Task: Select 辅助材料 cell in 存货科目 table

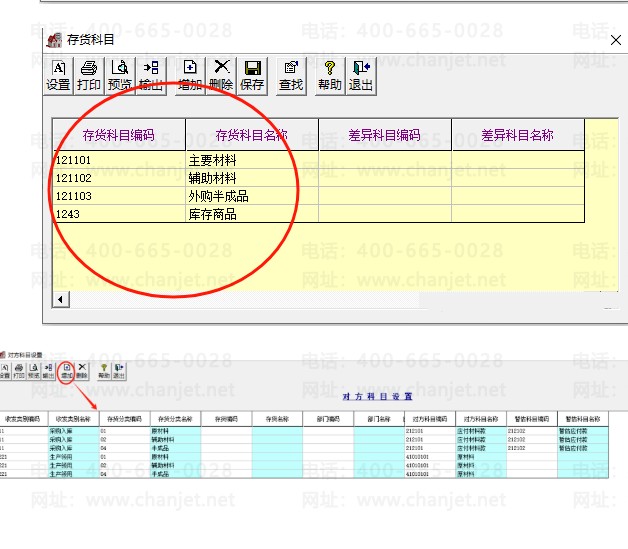Action: coord(252,178)
